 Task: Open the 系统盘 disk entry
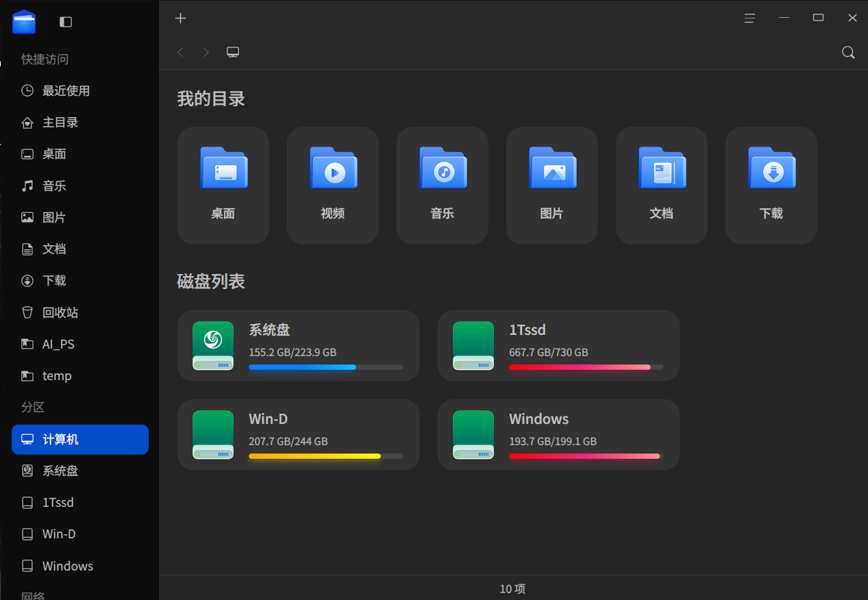298,345
